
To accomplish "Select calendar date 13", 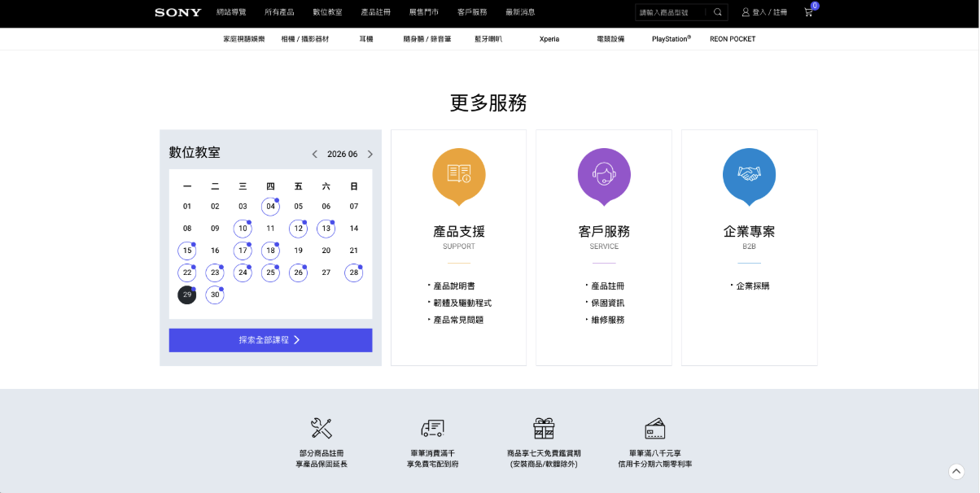I will pyautogui.click(x=326, y=229).
